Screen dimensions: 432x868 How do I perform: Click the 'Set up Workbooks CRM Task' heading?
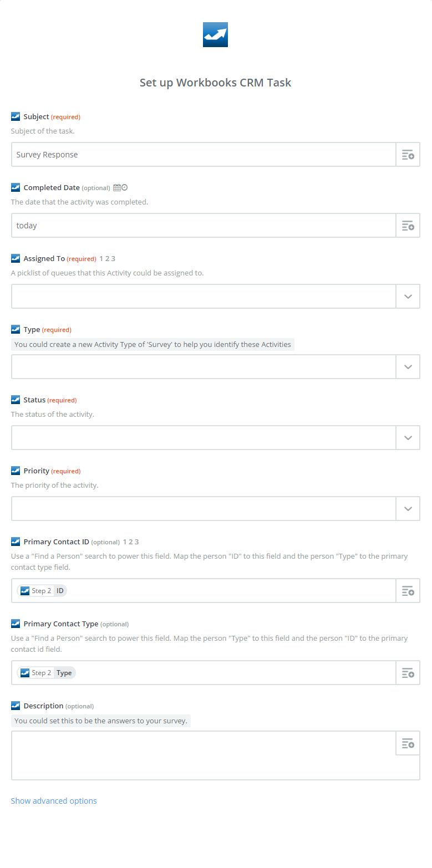[215, 83]
